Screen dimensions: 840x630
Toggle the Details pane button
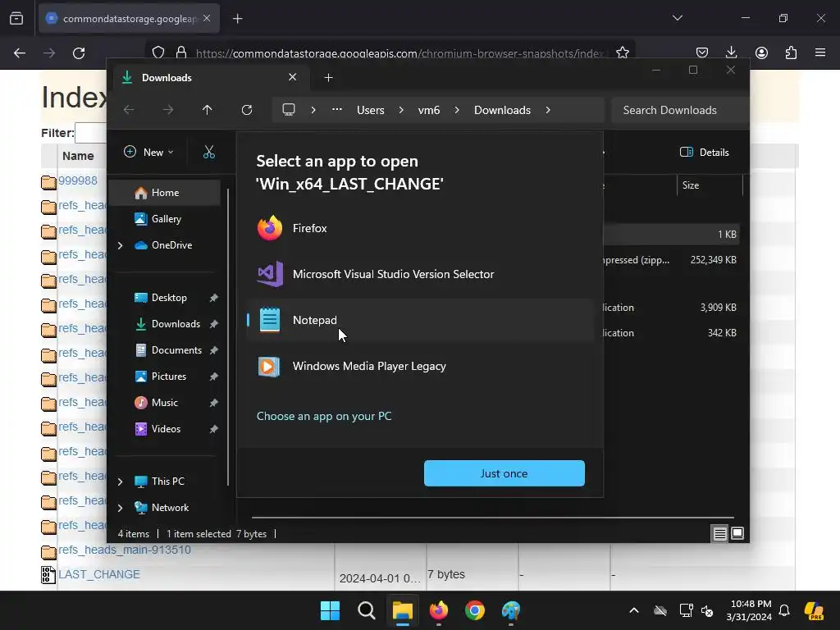705,152
